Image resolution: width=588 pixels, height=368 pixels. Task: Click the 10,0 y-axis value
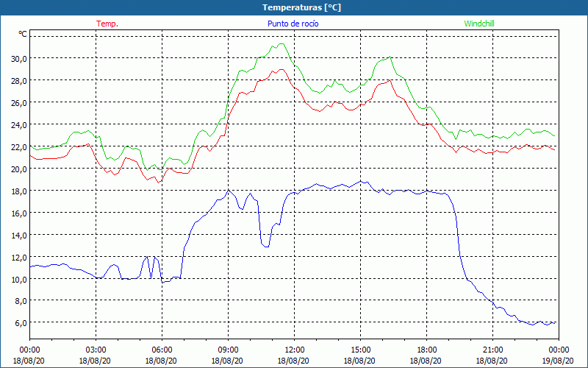coord(19,280)
